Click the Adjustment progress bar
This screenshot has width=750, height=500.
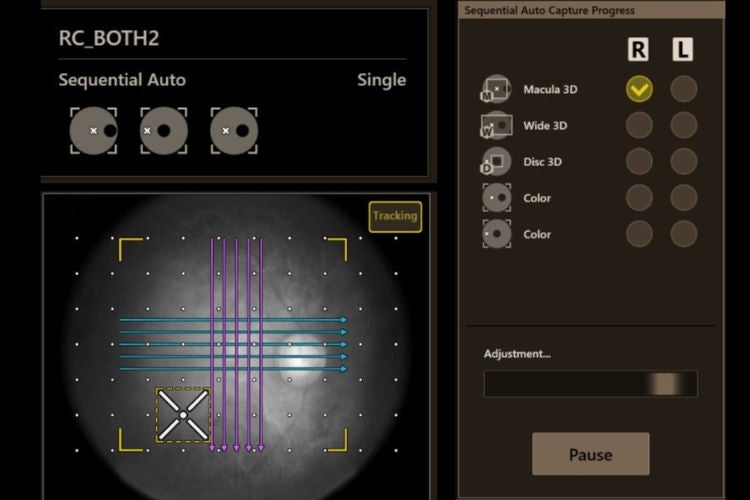click(x=591, y=384)
